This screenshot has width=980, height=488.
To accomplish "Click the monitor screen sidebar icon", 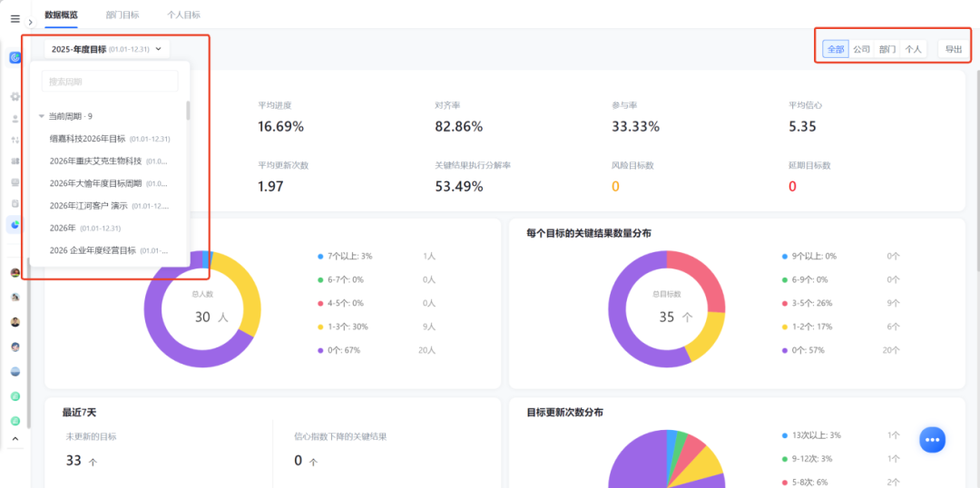I will (15, 182).
